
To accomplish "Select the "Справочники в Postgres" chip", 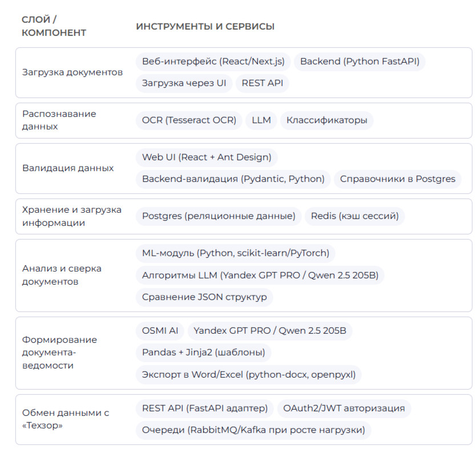I will click(397, 179).
